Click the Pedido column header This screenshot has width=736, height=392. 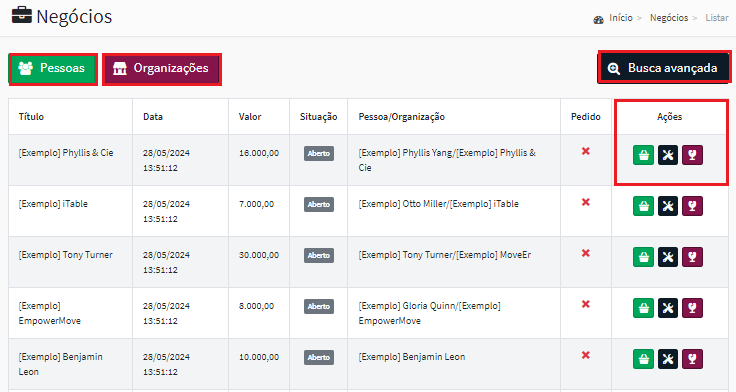click(585, 117)
